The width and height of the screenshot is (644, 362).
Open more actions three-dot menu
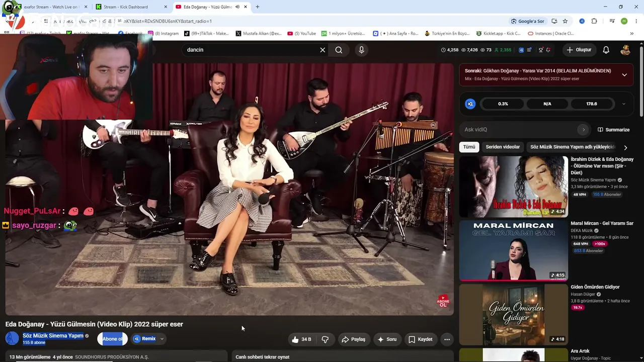(x=447, y=339)
